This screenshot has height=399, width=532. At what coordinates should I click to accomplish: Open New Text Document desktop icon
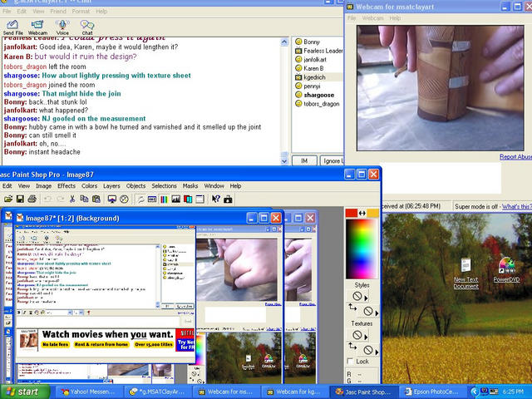[466, 273]
